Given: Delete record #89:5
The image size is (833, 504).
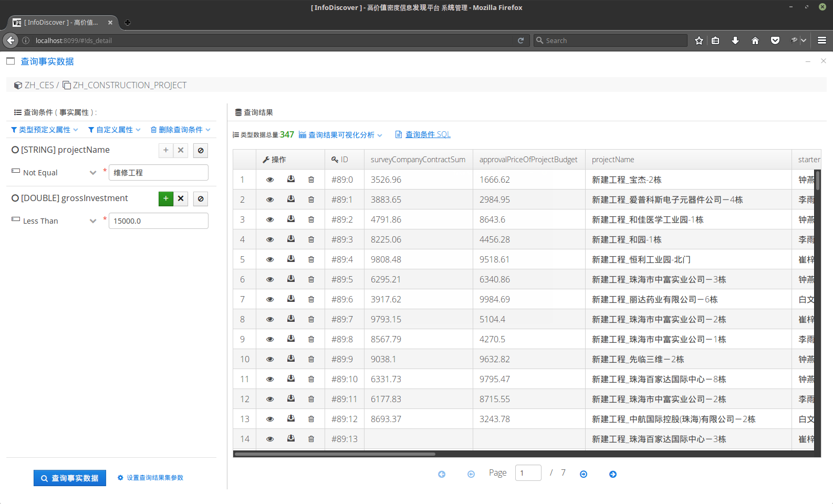Looking at the screenshot, I should point(311,279).
